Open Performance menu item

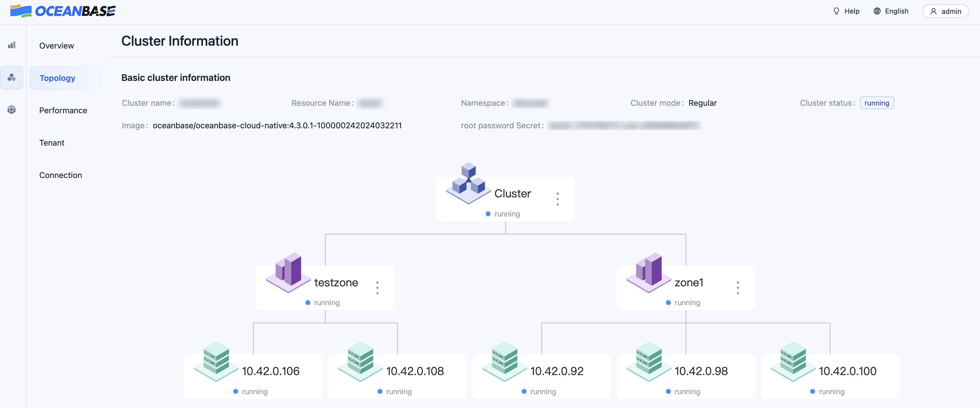tap(63, 110)
